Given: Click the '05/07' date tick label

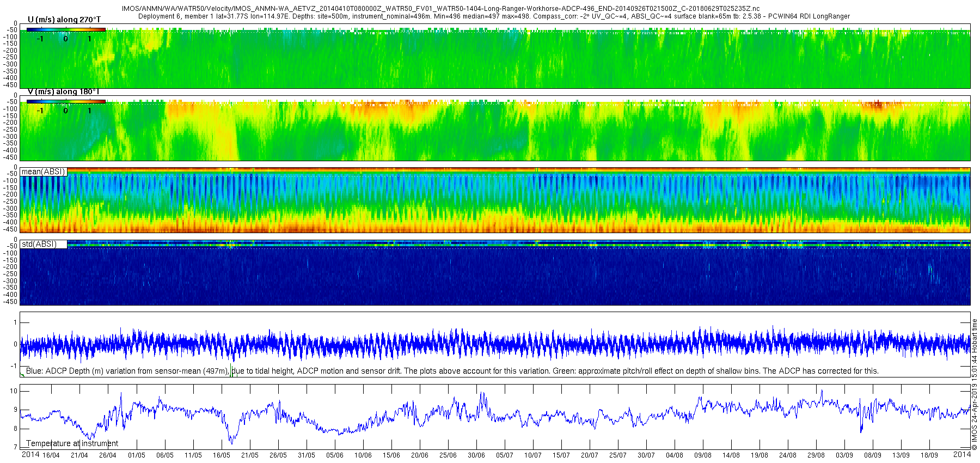Looking at the screenshot, I should (x=504, y=455).
